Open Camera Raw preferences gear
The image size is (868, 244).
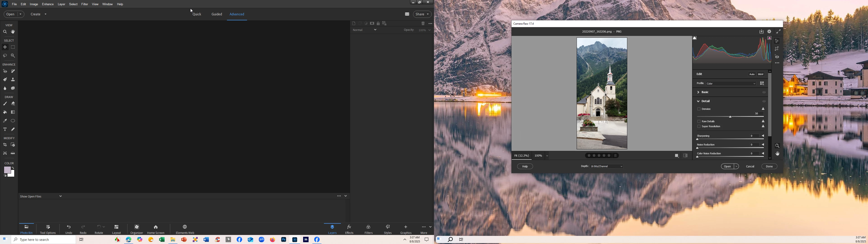click(769, 32)
